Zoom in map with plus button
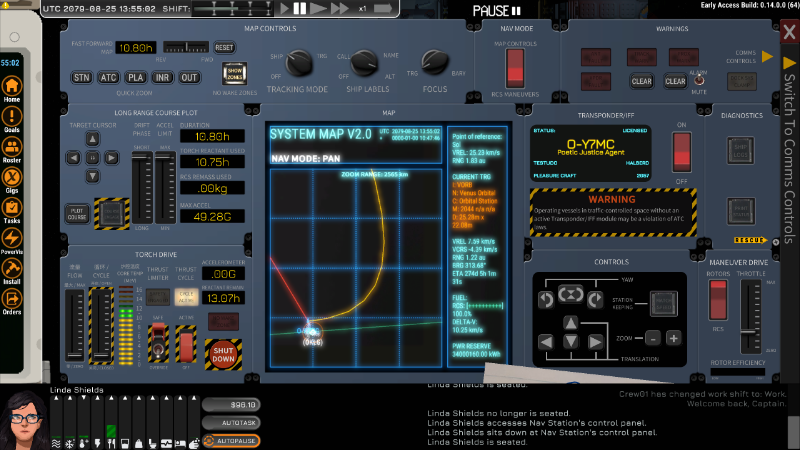This screenshot has width=800, height=450. click(x=673, y=338)
